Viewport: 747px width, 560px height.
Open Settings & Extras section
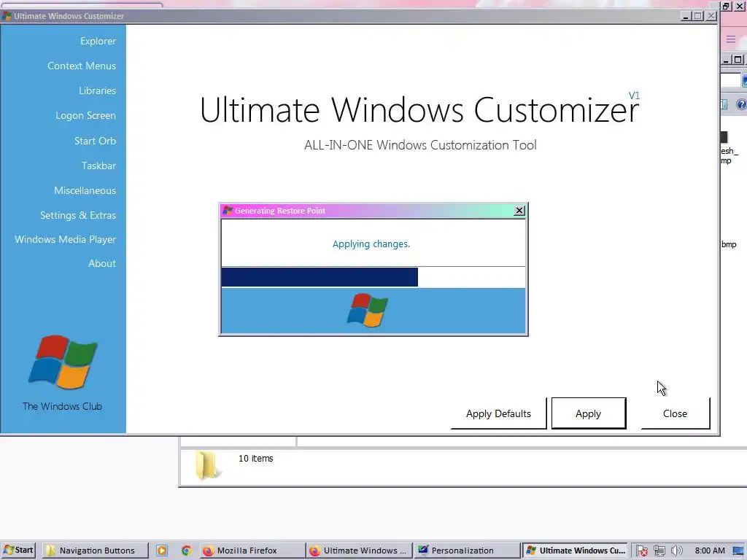[x=77, y=215]
